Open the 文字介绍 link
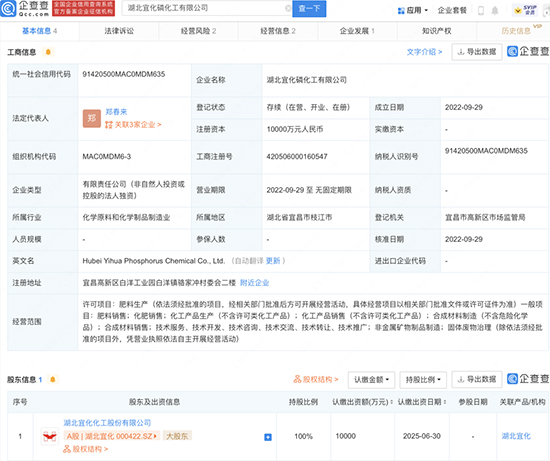 click(424, 52)
